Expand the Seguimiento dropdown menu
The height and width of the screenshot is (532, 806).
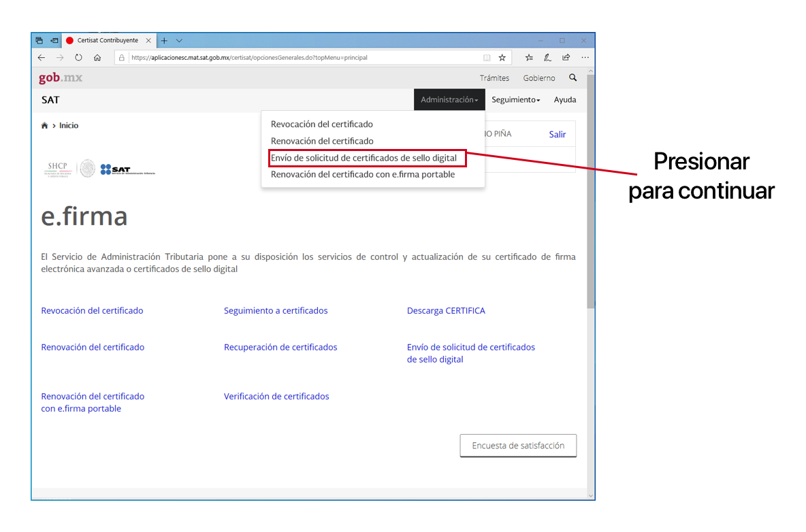515,99
